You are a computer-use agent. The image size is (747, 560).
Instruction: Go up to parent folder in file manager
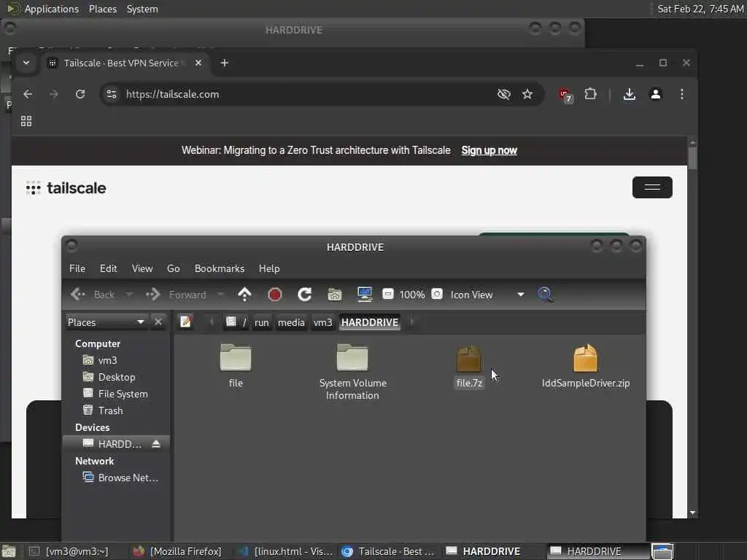coord(244,295)
